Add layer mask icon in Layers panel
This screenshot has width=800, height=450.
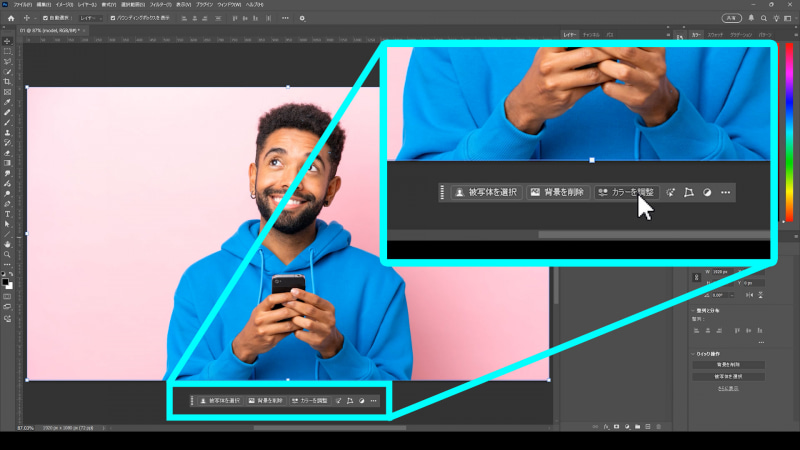tap(616, 427)
